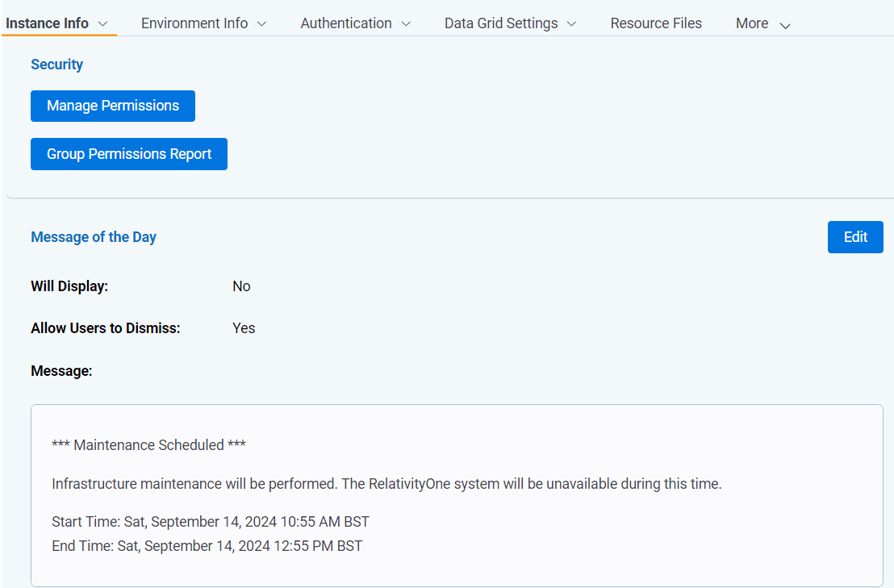894x588 pixels.
Task: Go to Resource Files tab
Action: [x=656, y=23]
